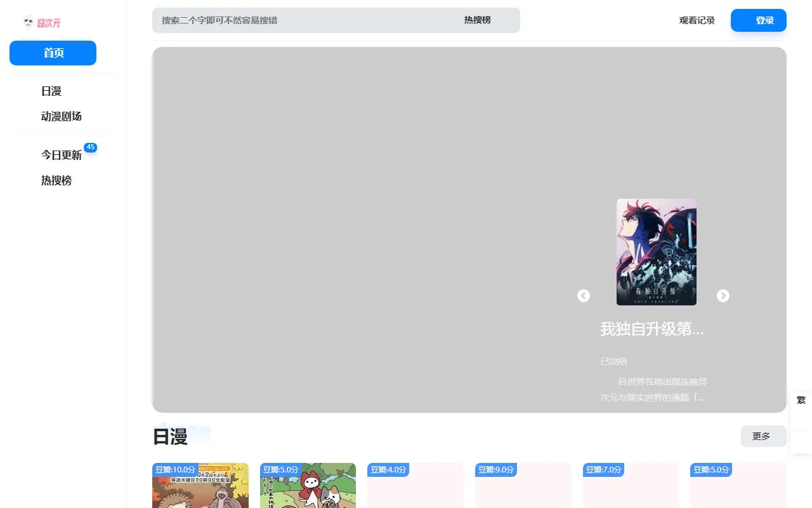The image size is (812, 508).
Task: Open 热搜榜 inside search bar
Action: pyautogui.click(x=477, y=20)
